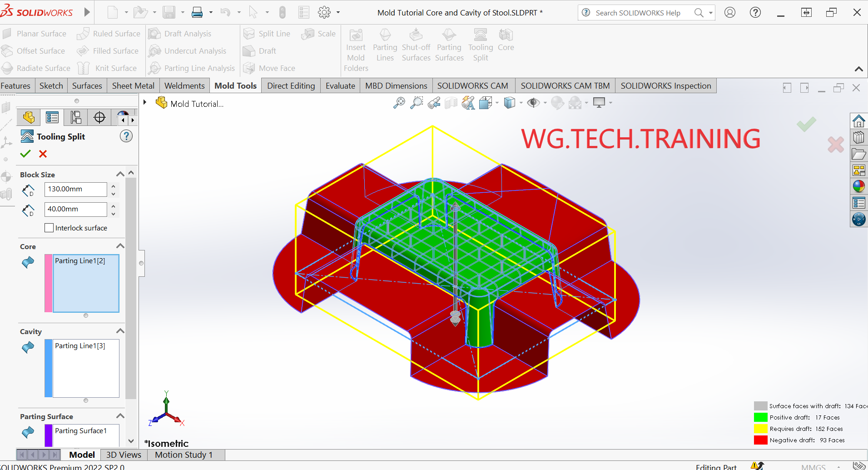Screen dimensions: 868x470
Task: Select the Split Line tool
Action: coord(267,34)
